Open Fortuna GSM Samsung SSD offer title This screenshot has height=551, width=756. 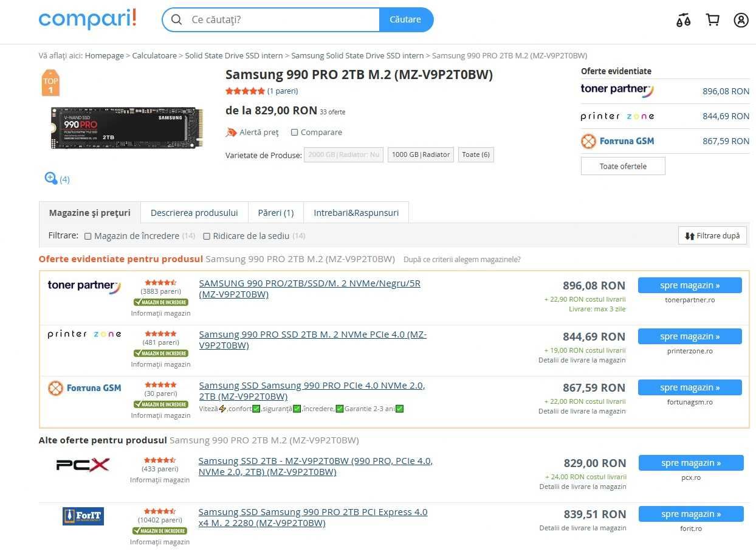click(x=312, y=391)
